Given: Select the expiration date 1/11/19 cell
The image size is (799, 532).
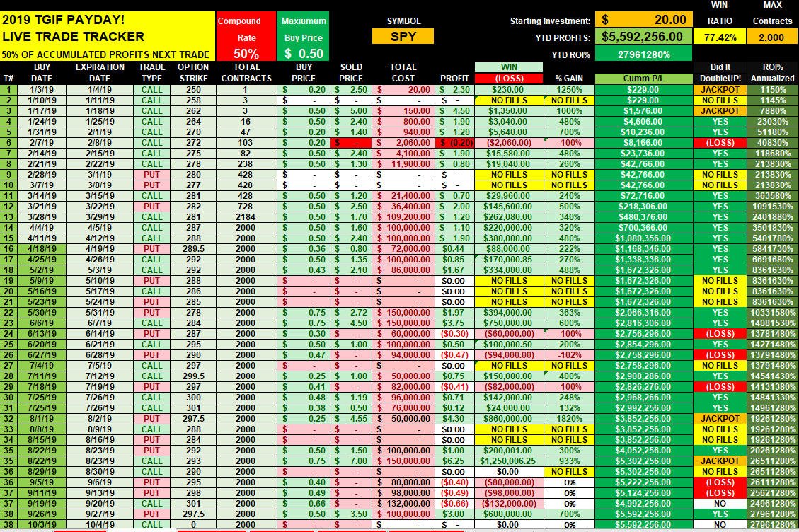Looking at the screenshot, I should pyautogui.click(x=100, y=100).
